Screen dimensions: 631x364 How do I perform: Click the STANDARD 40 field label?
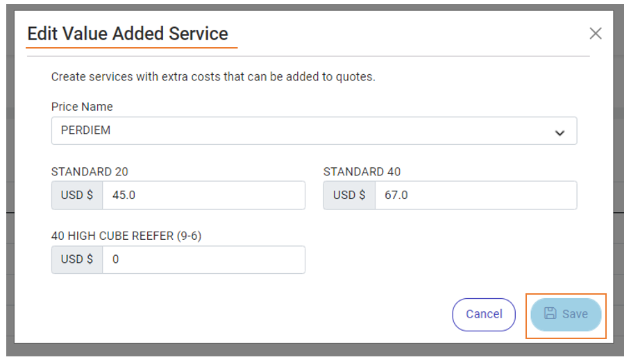362,171
